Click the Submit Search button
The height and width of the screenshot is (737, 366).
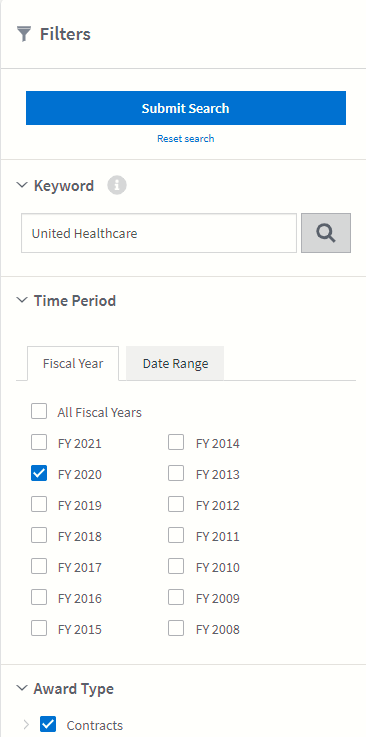(186, 108)
